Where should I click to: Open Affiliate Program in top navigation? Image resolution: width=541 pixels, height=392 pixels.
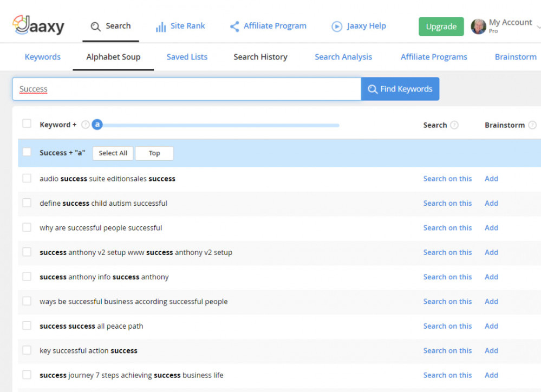pos(268,26)
